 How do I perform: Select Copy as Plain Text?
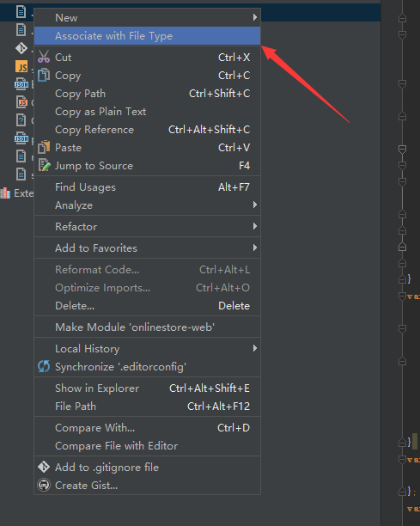147,112
